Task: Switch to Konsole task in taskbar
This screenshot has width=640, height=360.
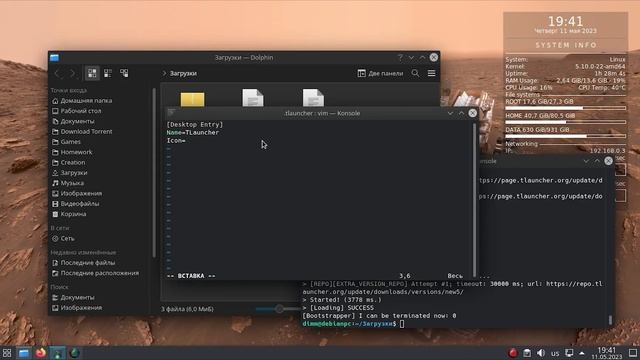Action: [57, 353]
